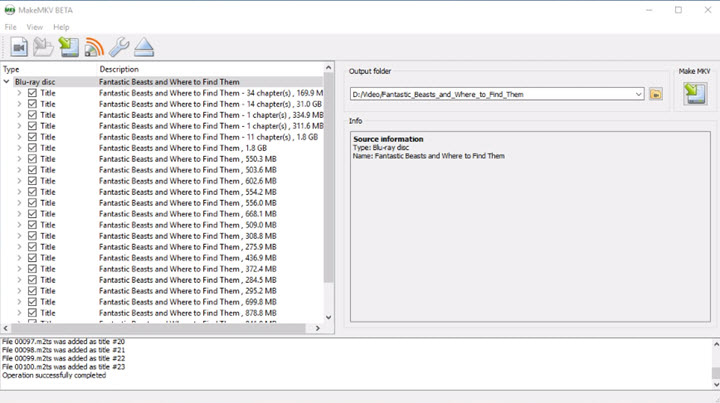Click the Open files camera icon
Viewport: 720px width, 403px height.
(x=19, y=47)
